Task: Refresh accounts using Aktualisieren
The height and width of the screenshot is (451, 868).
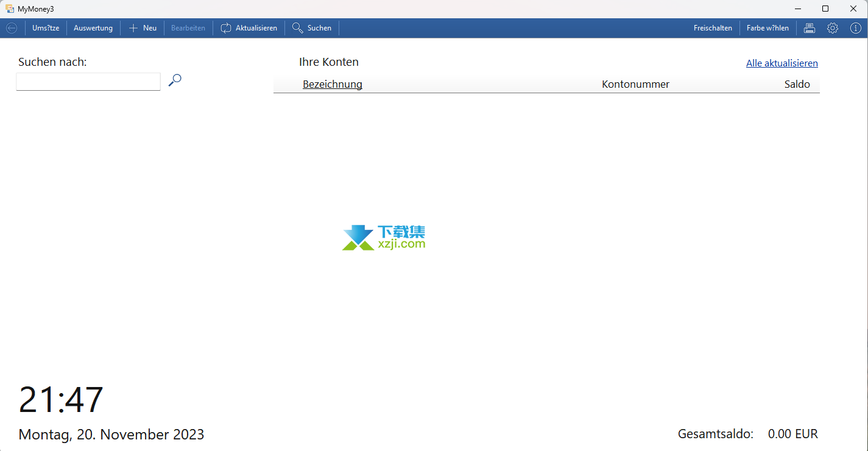Action: pyautogui.click(x=249, y=28)
